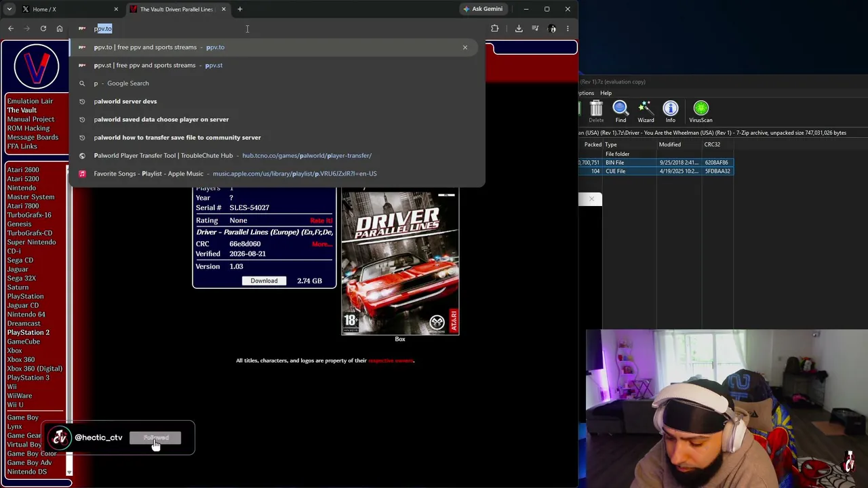Image resolution: width=868 pixels, height=488 pixels.
Task: Select Dreamcast in the system list
Action: pos(24,323)
